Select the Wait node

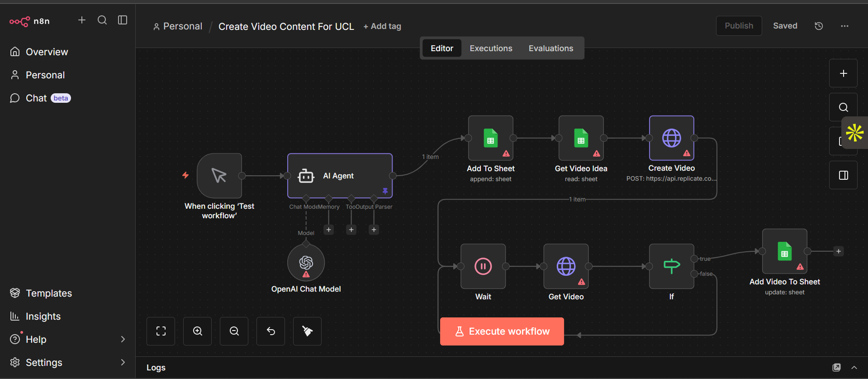click(x=483, y=266)
